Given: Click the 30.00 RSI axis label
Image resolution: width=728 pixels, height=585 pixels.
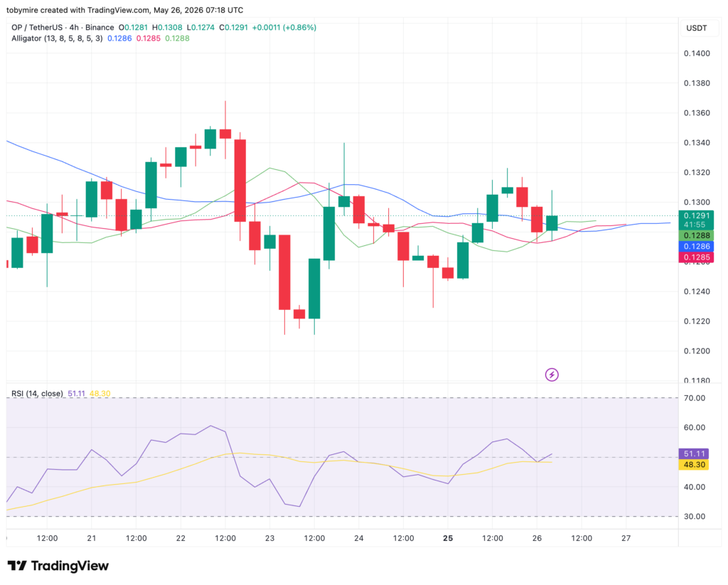Looking at the screenshot, I should pyautogui.click(x=694, y=516).
